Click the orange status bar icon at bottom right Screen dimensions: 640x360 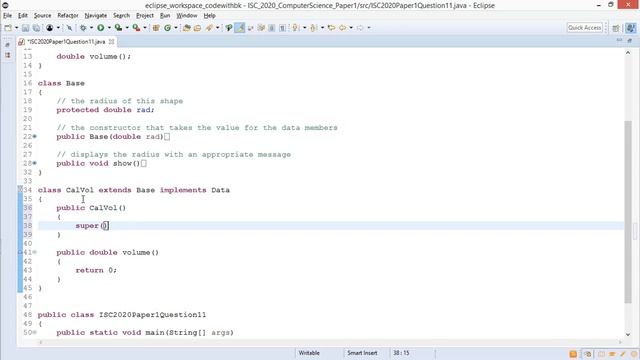click(573, 354)
